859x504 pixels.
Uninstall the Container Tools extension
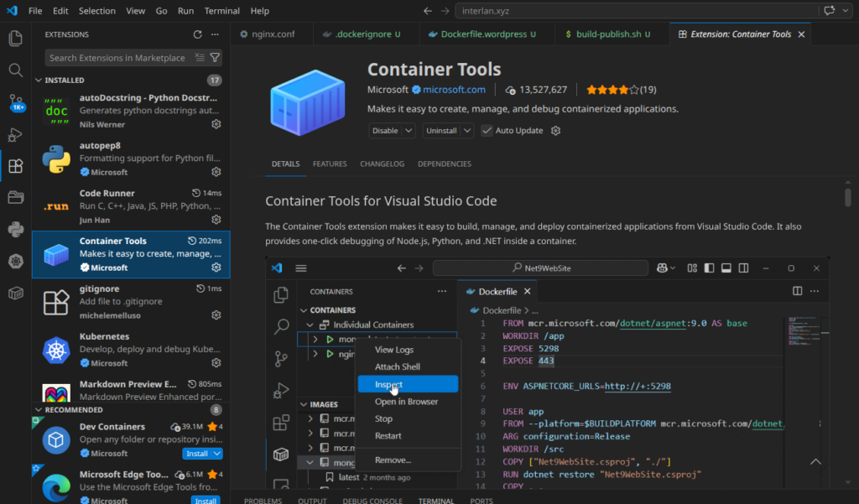click(441, 130)
